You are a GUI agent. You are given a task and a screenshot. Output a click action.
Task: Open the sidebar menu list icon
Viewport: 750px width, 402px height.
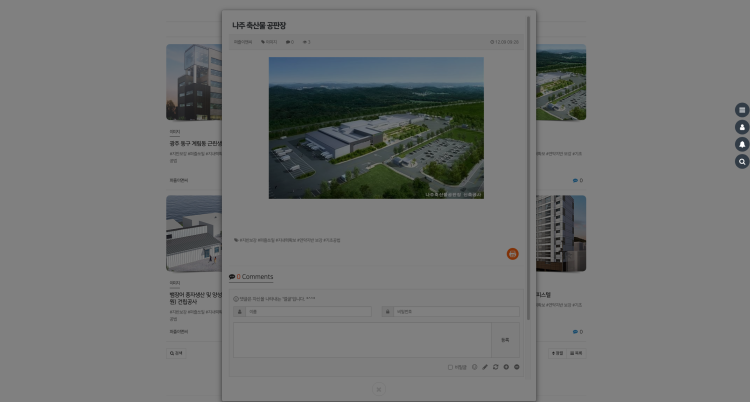point(742,110)
